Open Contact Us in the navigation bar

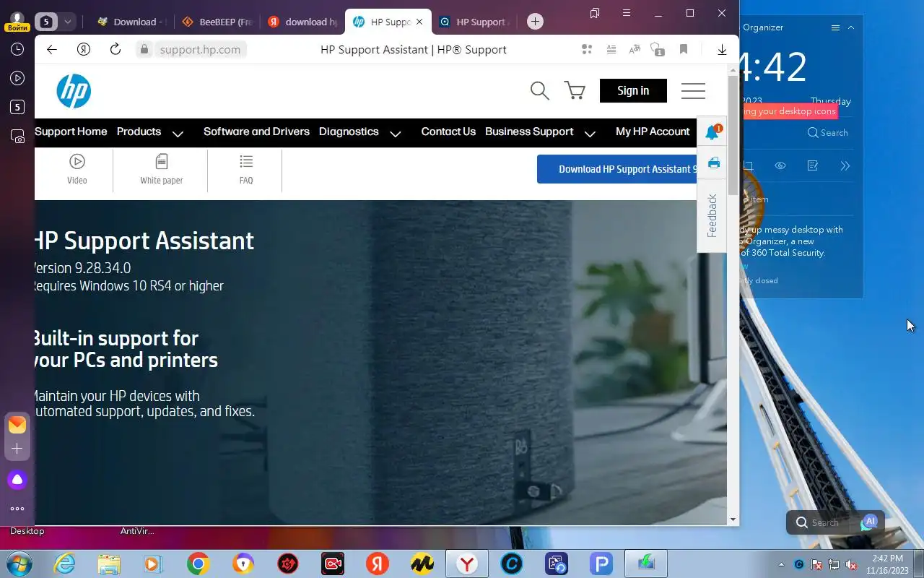coord(448,131)
